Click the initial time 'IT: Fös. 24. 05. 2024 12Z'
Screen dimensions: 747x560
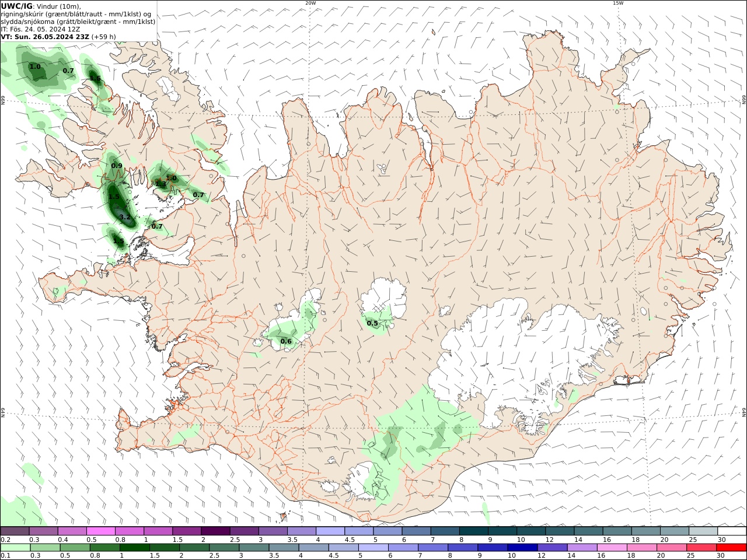pyautogui.click(x=39, y=29)
